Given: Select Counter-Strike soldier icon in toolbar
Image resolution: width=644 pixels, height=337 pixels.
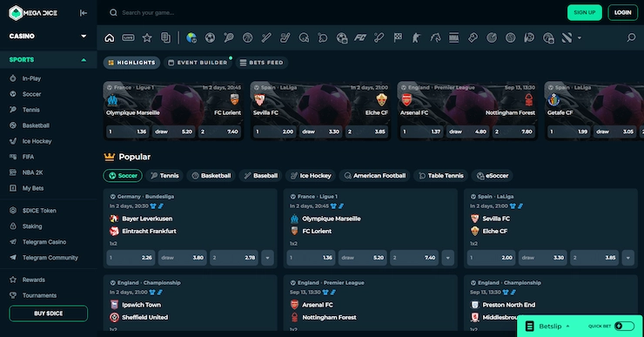Looking at the screenshot, I should point(417,37).
